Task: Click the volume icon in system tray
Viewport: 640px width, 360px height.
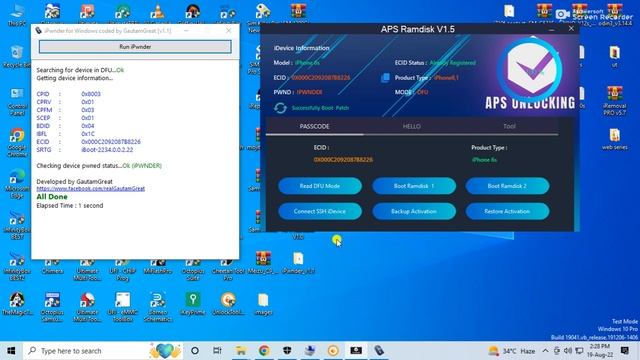Action: [568, 351]
